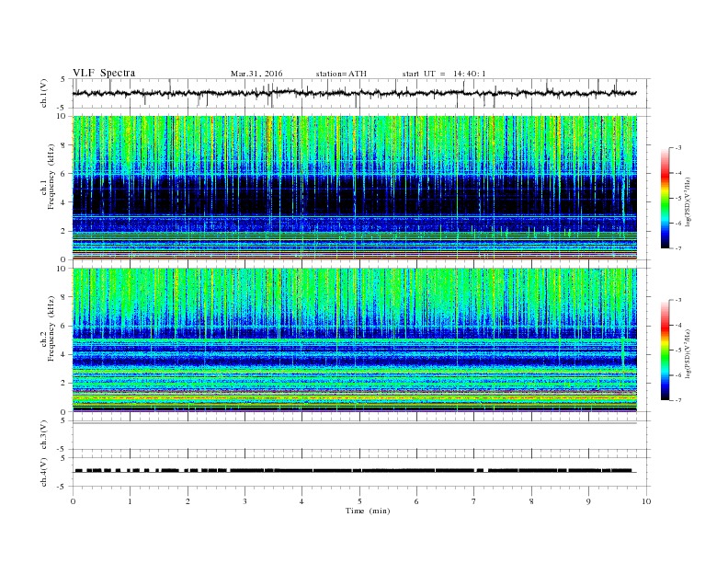Image resolution: width=728 pixels, height=563 pixels.
Task: Click time axis tick label '3'
Action: [x=245, y=501]
